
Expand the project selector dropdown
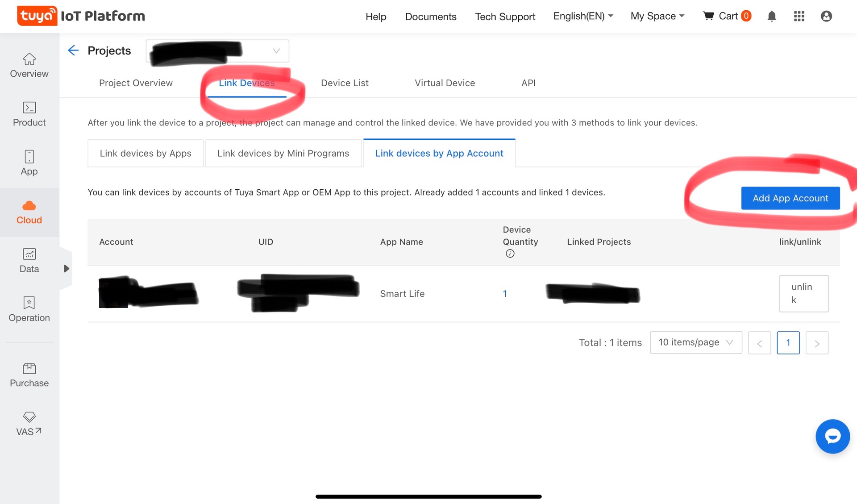[276, 51]
